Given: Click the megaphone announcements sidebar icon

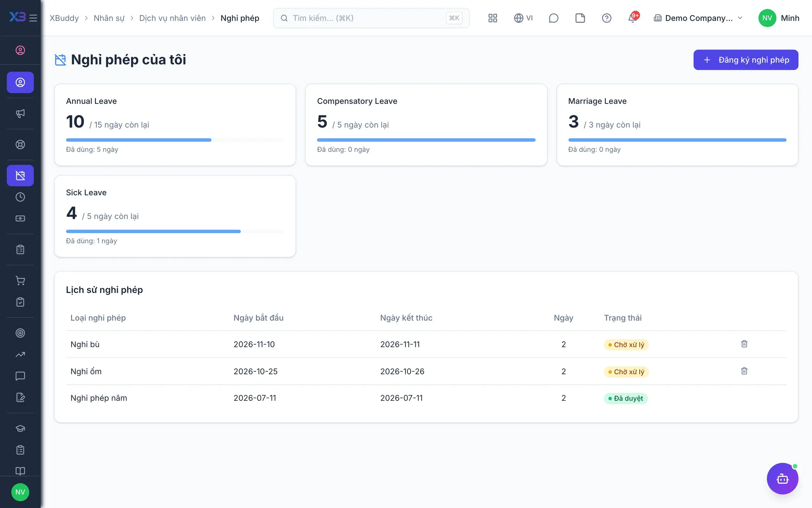Looking at the screenshot, I should tap(20, 114).
